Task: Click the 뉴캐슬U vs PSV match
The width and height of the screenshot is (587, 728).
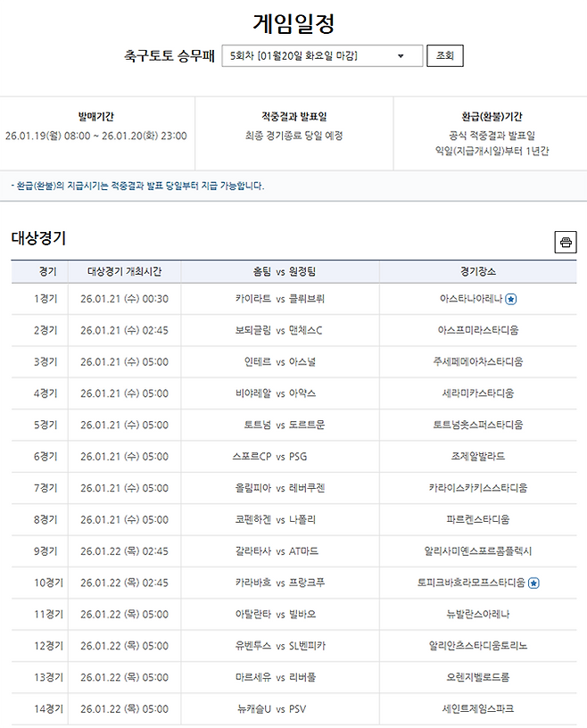Action: [279, 708]
